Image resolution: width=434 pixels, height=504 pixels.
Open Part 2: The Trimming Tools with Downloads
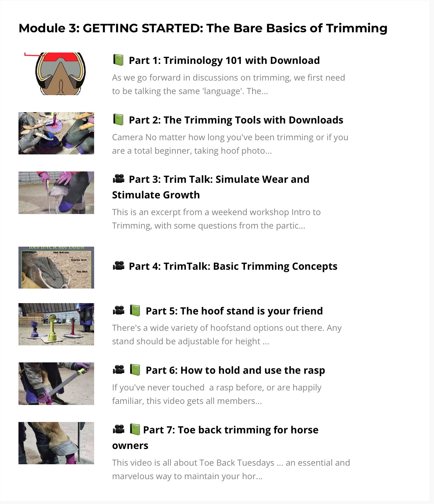coord(236,120)
